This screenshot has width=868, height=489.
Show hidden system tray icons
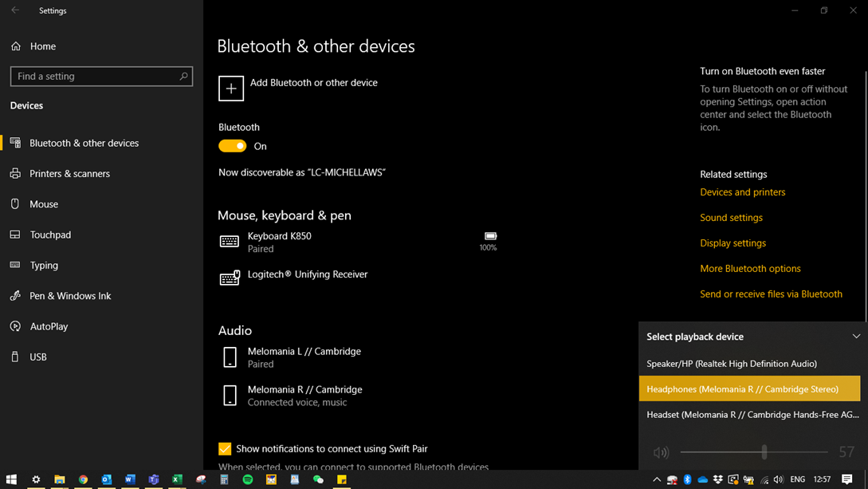point(656,479)
